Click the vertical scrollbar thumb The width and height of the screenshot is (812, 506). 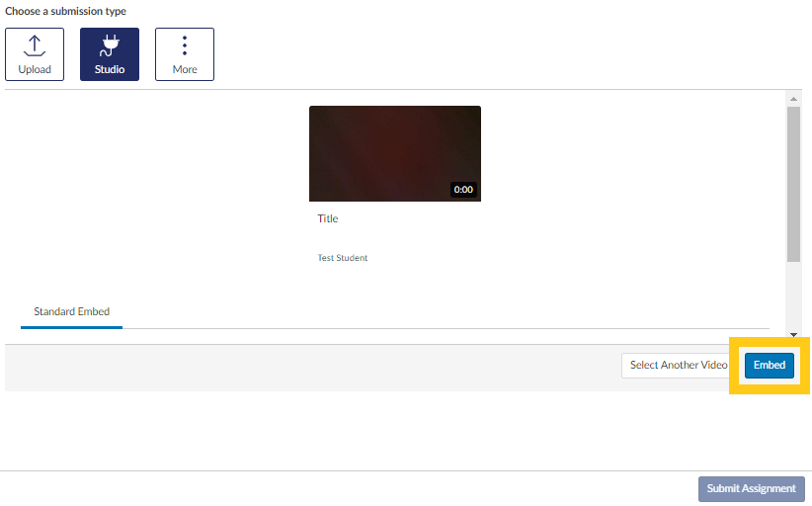[x=793, y=183]
